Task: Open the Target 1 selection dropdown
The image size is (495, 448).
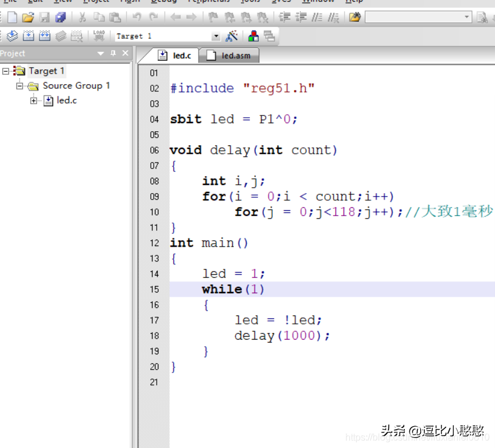Action: tap(216, 36)
